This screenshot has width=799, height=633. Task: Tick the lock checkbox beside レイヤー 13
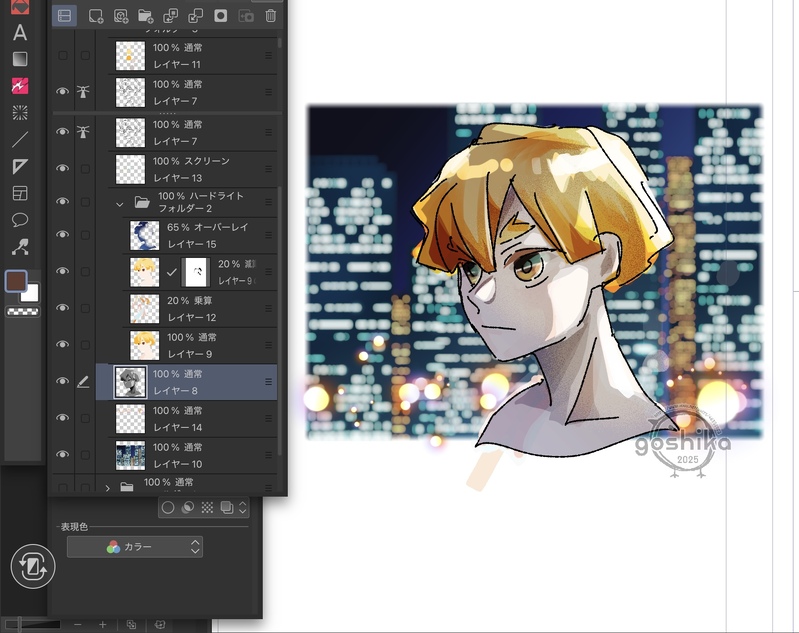click(85, 169)
